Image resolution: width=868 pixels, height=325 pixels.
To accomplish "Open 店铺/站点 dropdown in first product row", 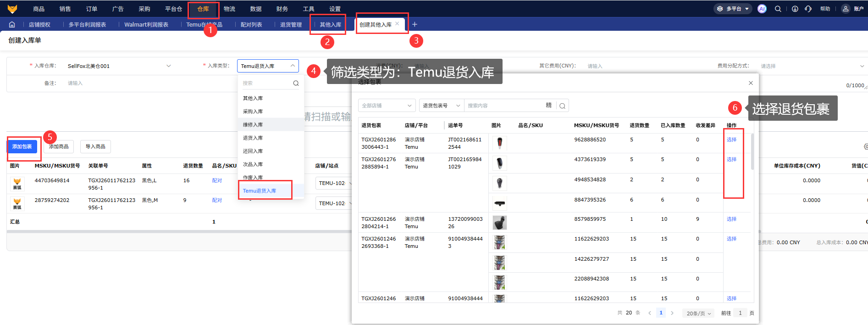I will pos(334,183).
